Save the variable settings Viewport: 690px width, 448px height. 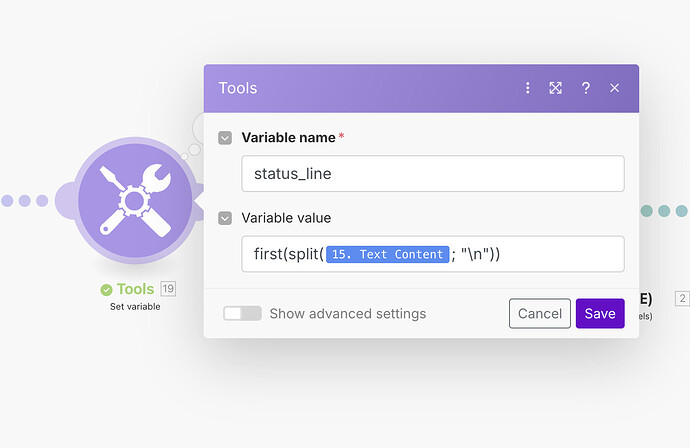[600, 313]
